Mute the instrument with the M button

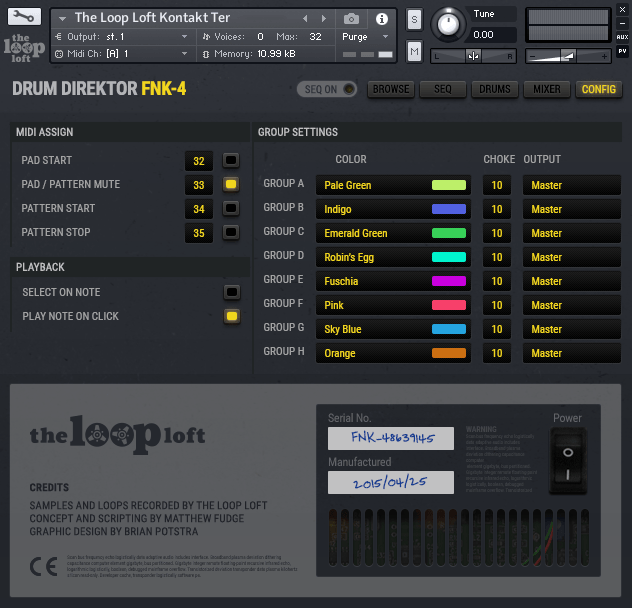pyautogui.click(x=415, y=51)
